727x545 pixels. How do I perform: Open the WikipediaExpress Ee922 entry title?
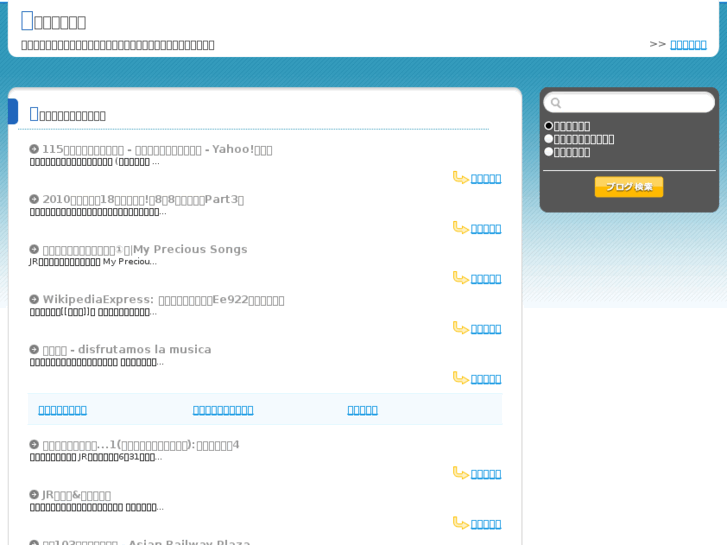coord(163,300)
